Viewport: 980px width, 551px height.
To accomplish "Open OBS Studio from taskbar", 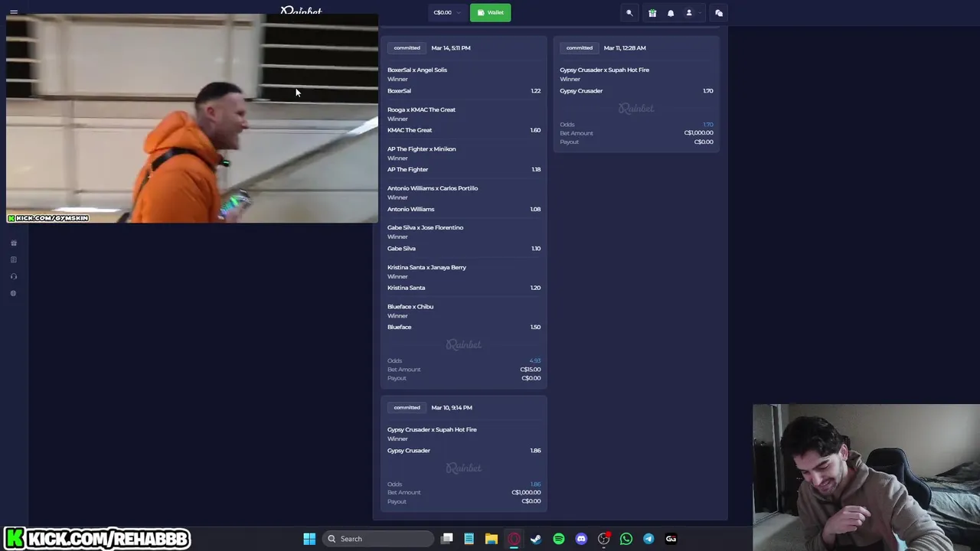I will click(604, 539).
